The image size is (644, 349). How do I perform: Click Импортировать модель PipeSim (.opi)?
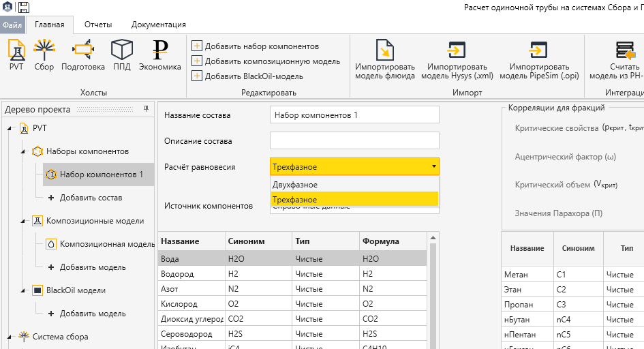(x=539, y=59)
